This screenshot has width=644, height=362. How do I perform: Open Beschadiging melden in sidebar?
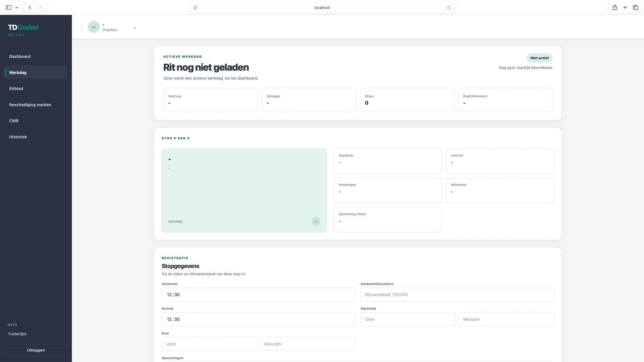click(x=36, y=105)
